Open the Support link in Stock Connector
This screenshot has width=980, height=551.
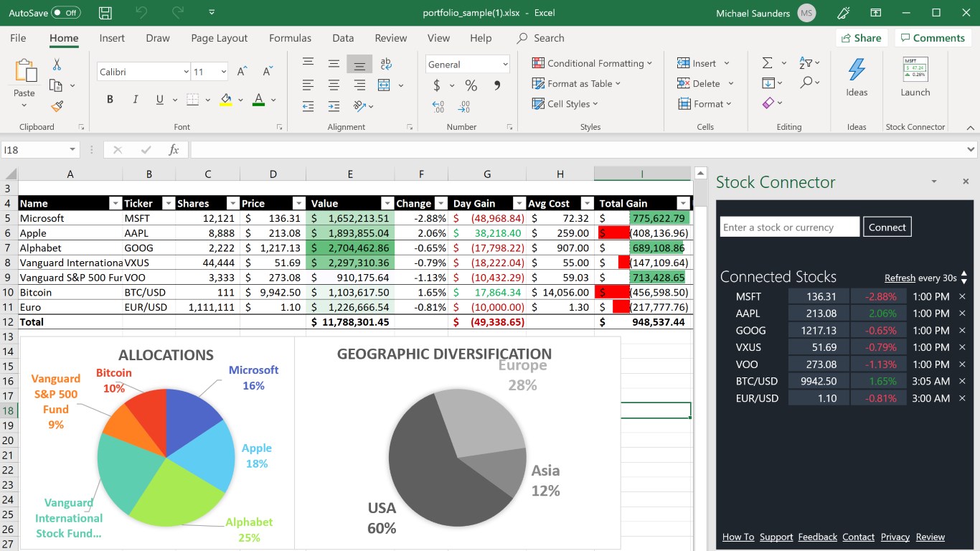tap(776, 537)
